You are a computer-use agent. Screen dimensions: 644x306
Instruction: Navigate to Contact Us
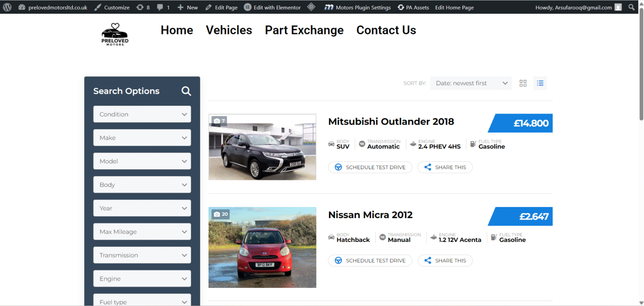386,30
